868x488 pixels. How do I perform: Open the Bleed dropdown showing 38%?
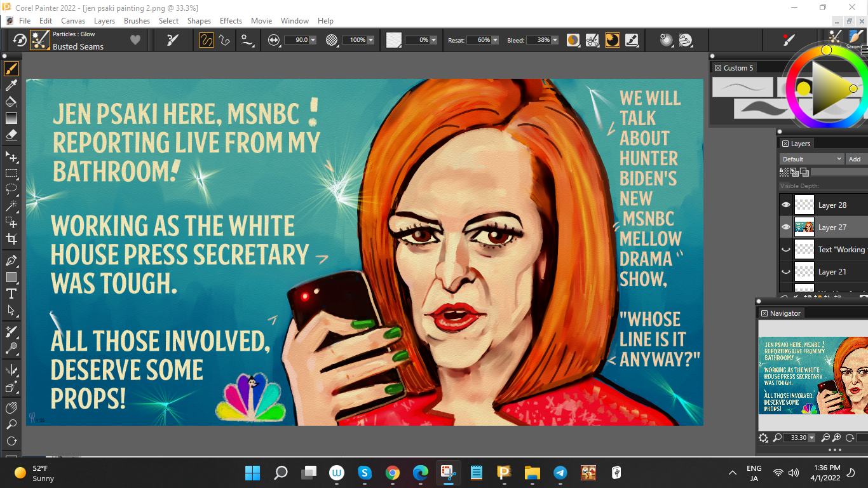(555, 40)
